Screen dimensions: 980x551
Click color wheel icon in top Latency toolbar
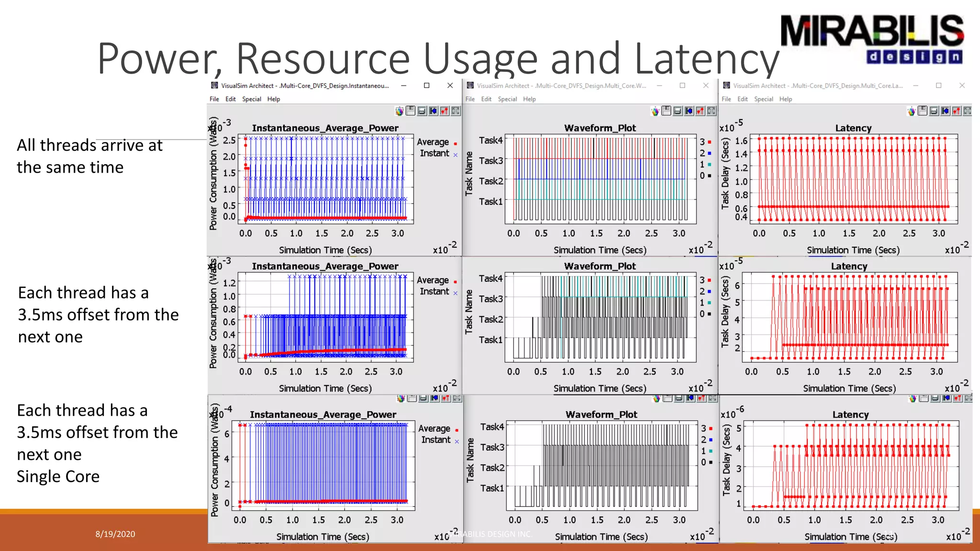tap(911, 111)
